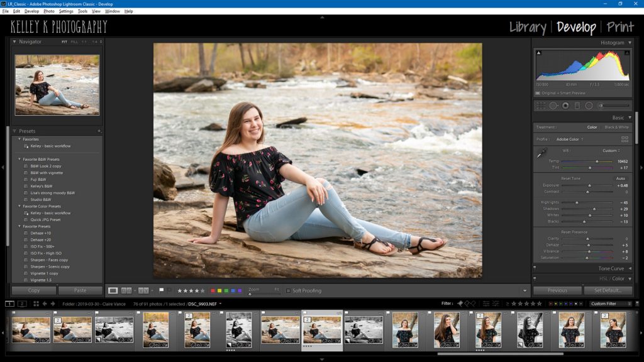644x362 pixels.
Task: Open the Adobe Color profile dropdown
Action: pyautogui.click(x=570, y=140)
